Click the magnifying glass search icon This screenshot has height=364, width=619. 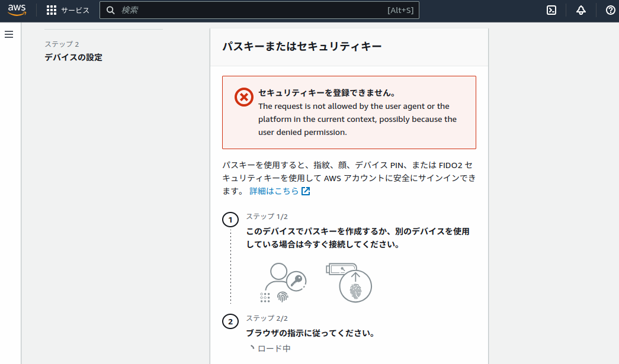pos(110,10)
